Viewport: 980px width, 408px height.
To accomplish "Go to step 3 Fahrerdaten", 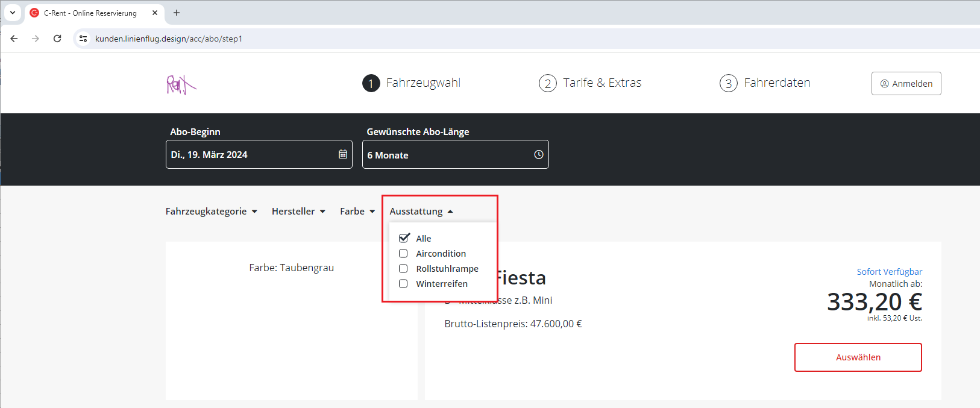I will point(765,83).
